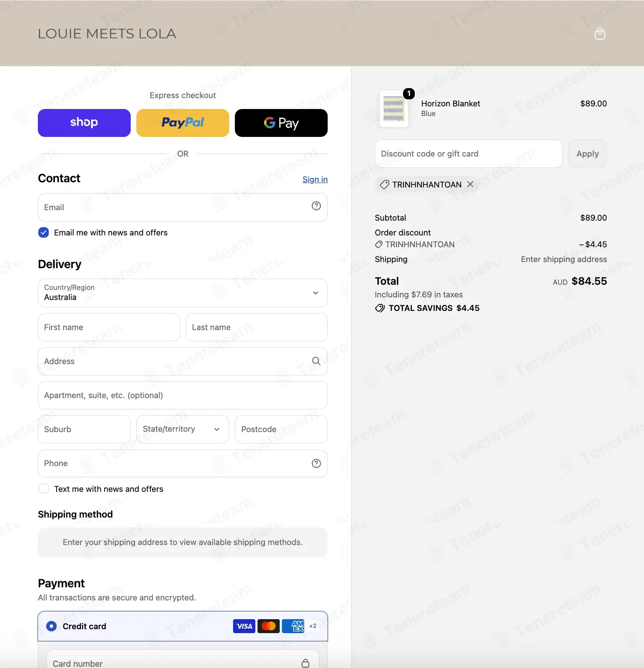This screenshot has height=668, width=644.
Task: Click the Including $7.69 in taxes text
Action: click(x=419, y=295)
